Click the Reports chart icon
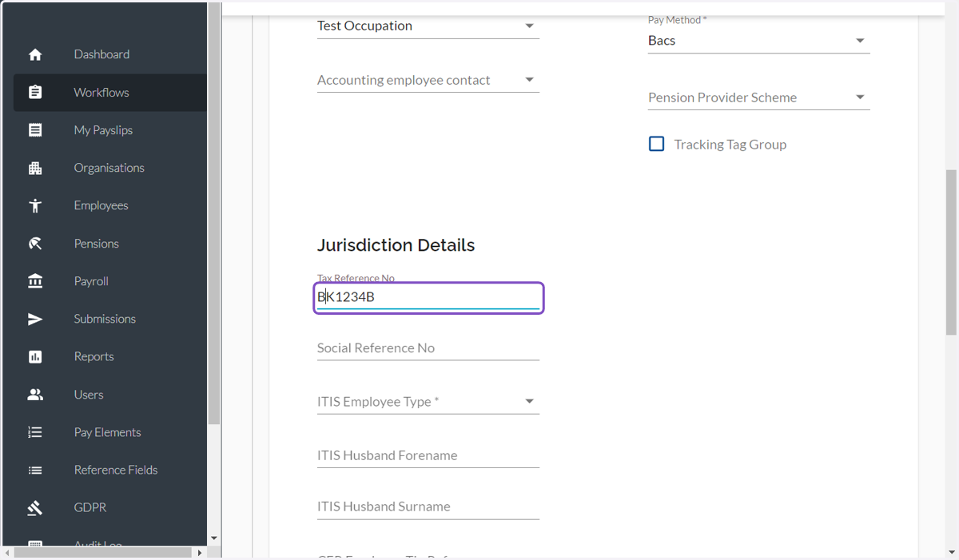The width and height of the screenshot is (959, 560). 35,356
